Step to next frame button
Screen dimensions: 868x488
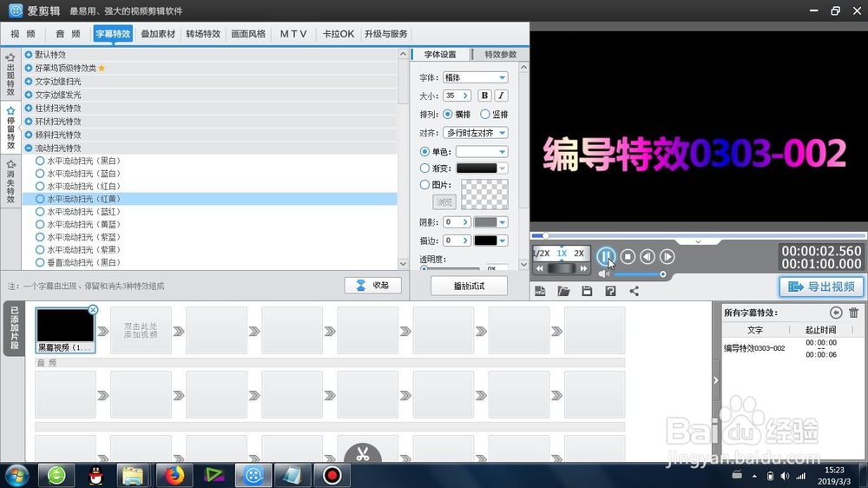coord(667,256)
